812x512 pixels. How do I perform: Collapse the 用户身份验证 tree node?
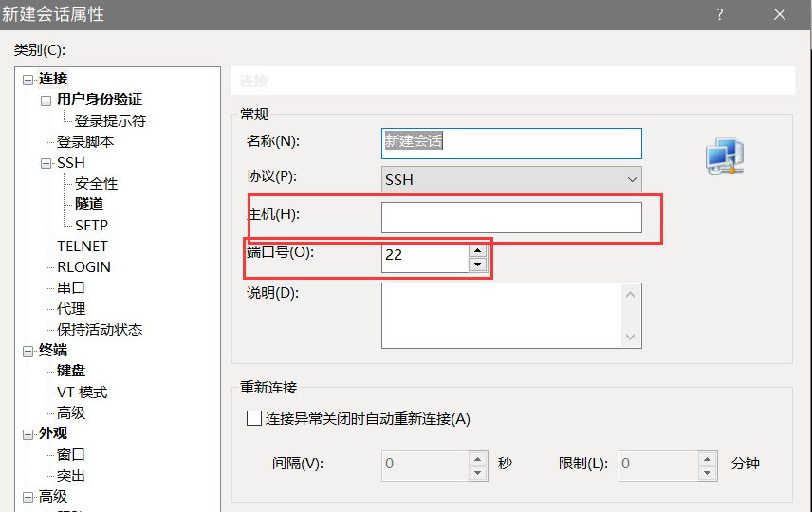pyautogui.click(x=46, y=101)
